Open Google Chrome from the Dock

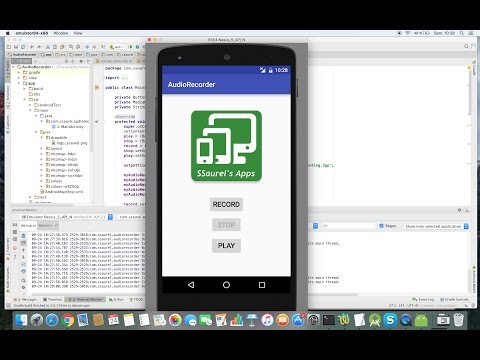click(68, 320)
